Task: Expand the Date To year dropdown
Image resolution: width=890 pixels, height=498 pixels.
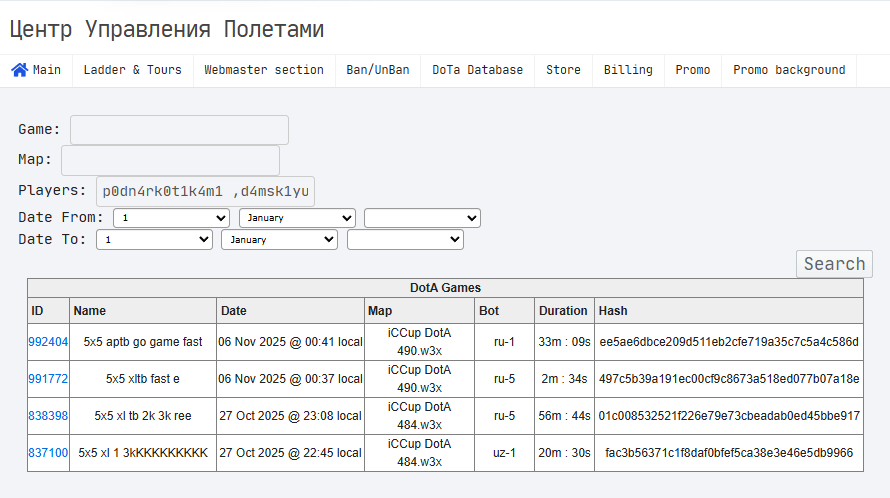Action: 405,240
